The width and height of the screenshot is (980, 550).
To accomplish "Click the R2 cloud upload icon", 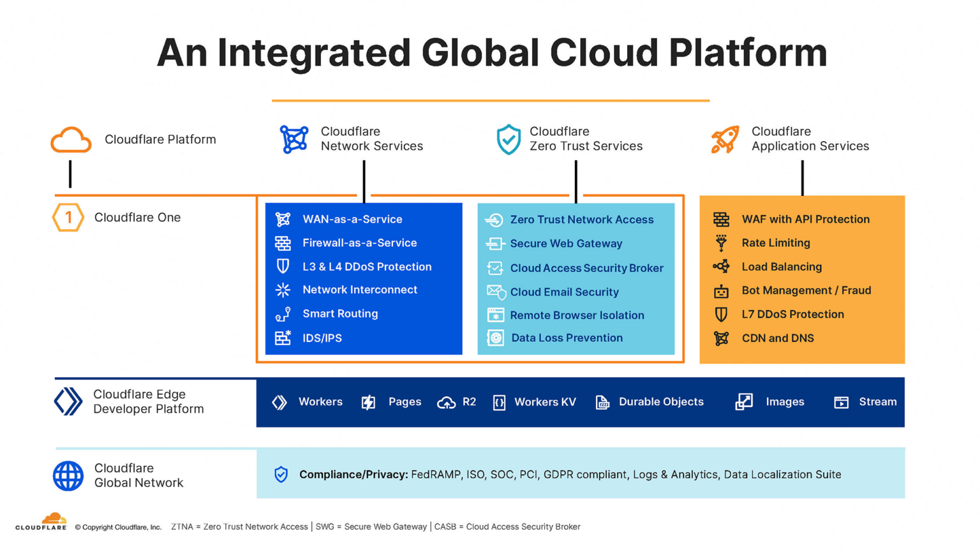I will click(446, 403).
